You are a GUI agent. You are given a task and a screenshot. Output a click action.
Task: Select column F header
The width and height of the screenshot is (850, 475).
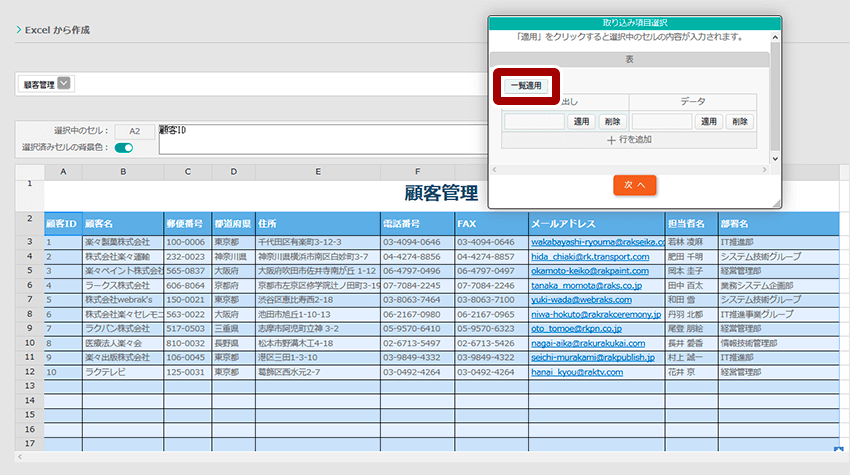point(417,172)
